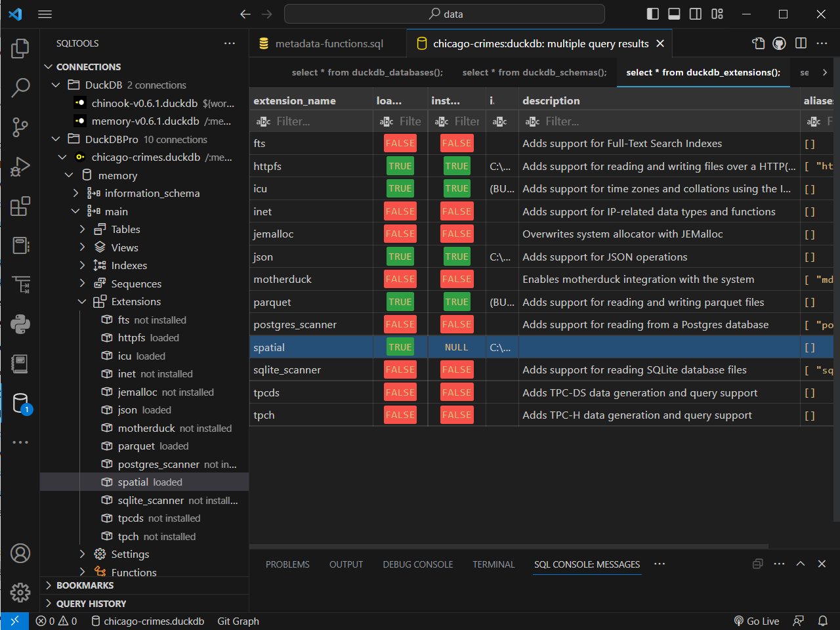Click Git Graph in the status bar
840x630 pixels.
(x=238, y=621)
